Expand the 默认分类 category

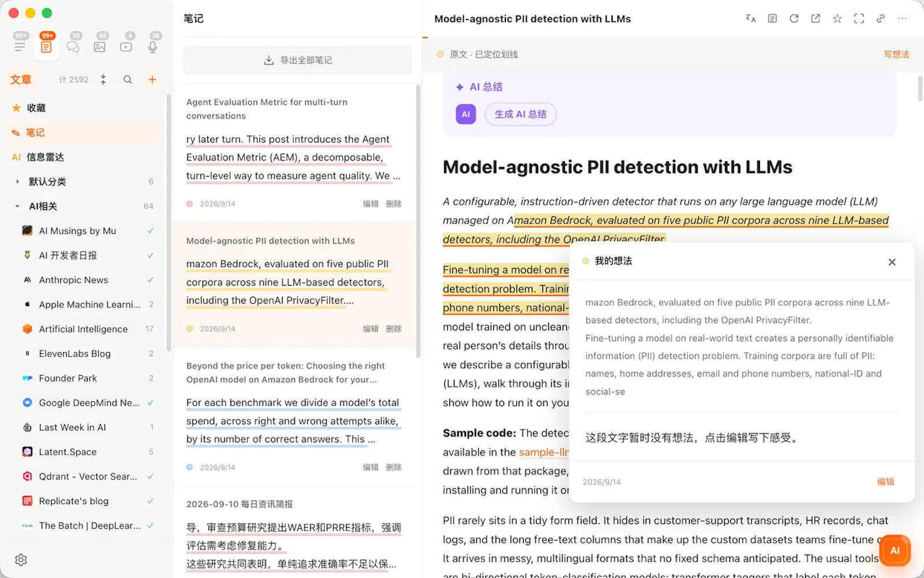click(x=17, y=181)
